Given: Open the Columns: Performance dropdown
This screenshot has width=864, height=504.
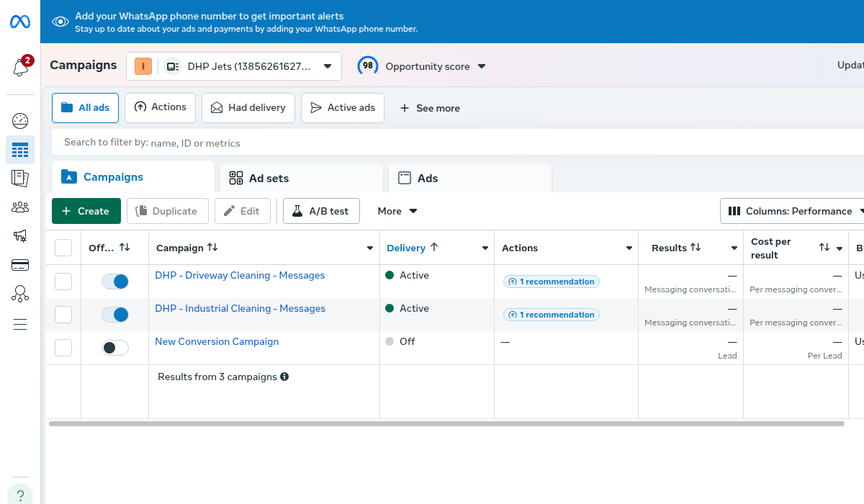Looking at the screenshot, I should [x=792, y=211].
